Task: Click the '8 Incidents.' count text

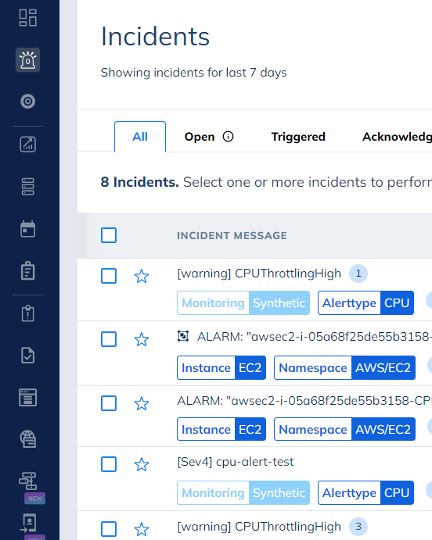Action: coord(140,182)
